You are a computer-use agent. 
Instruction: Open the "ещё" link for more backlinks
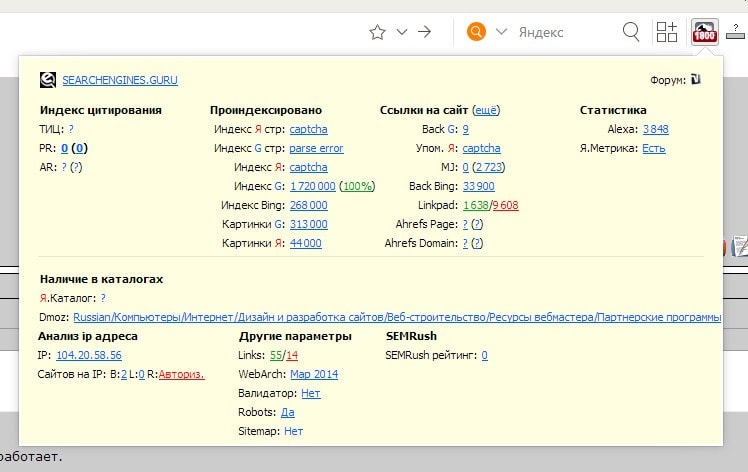(x=485, y=110)
